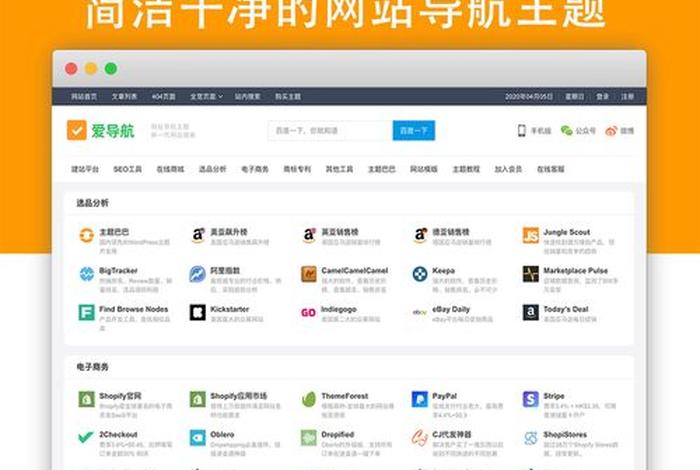
Task: Click the Keepa icon
Action: [420, 274]
